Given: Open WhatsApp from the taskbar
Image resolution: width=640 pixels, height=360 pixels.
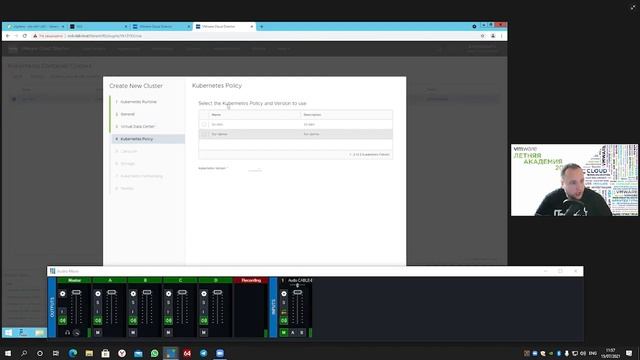Looking at the screenshot, I should tap(154, 353).
